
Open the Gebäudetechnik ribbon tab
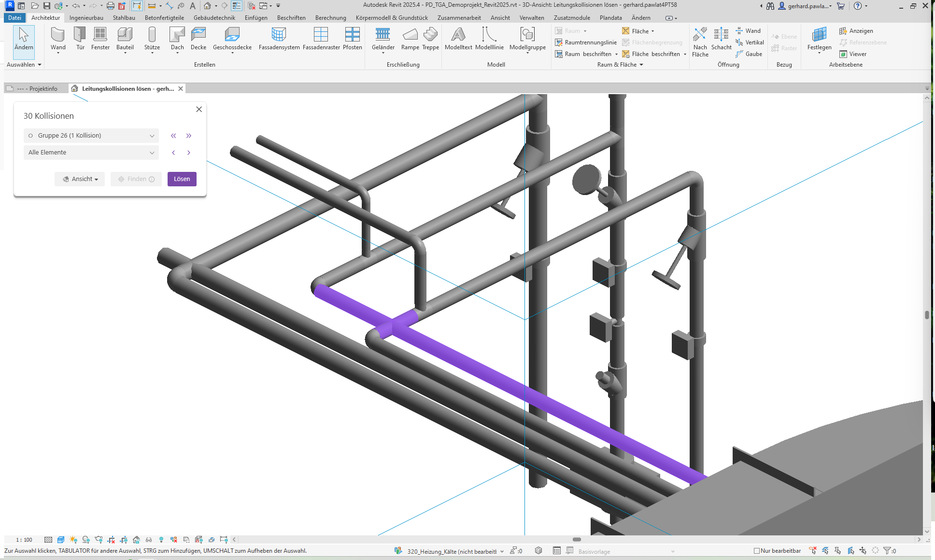[214, 18]
